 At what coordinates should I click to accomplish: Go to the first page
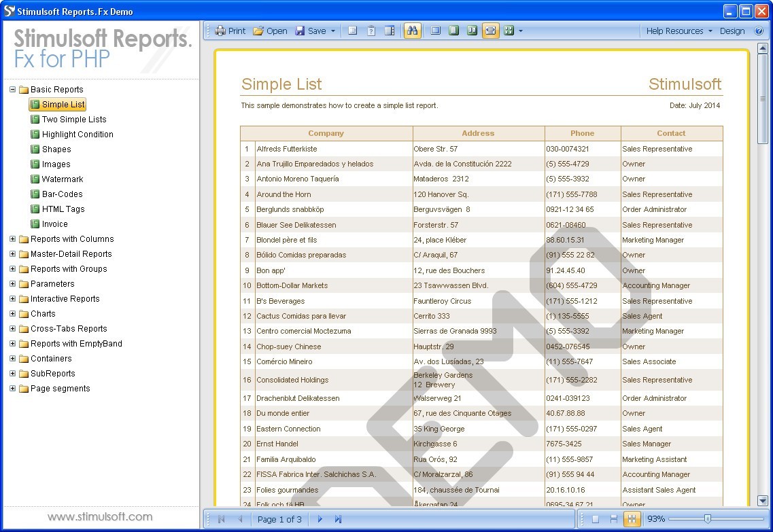tap(222, 518)
